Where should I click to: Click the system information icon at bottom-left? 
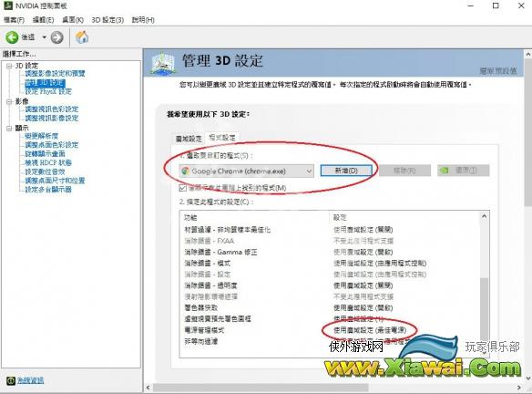tap(11, 380)
